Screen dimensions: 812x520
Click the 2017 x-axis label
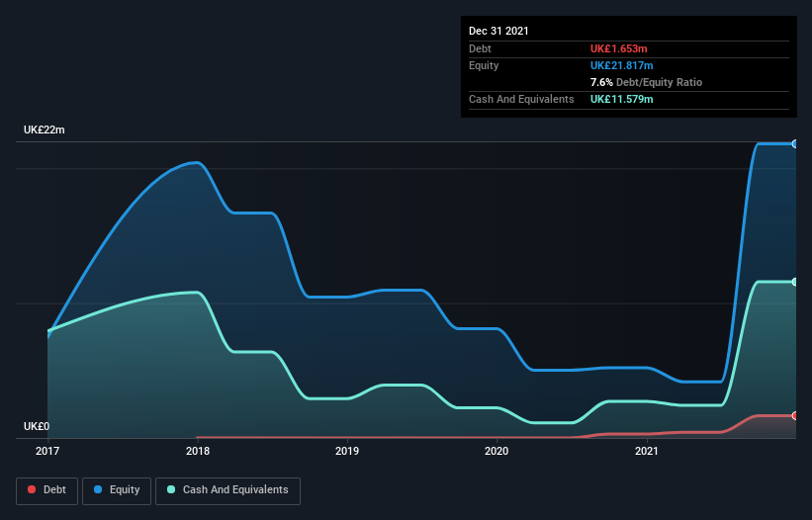tap(47, 451)
